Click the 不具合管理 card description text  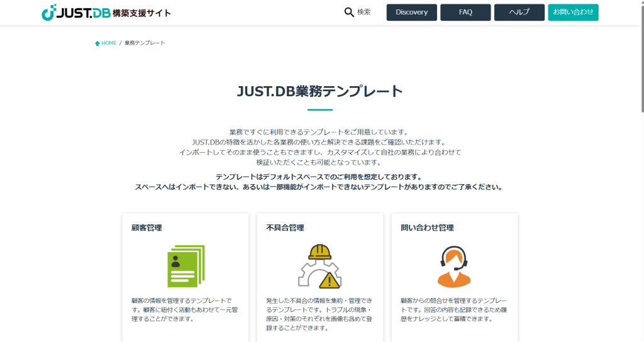coord(319,314)
